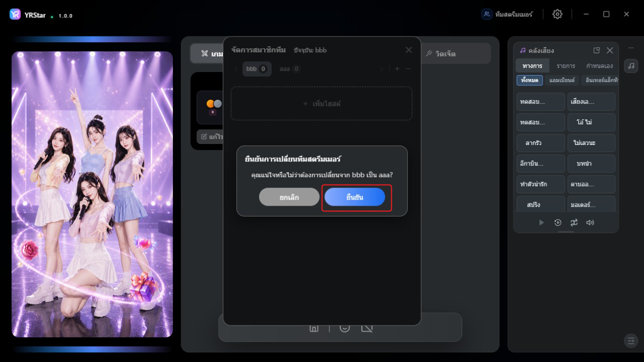
Task: Play the เสียงเอ... sound effect
Action: [x=591, y=102]
